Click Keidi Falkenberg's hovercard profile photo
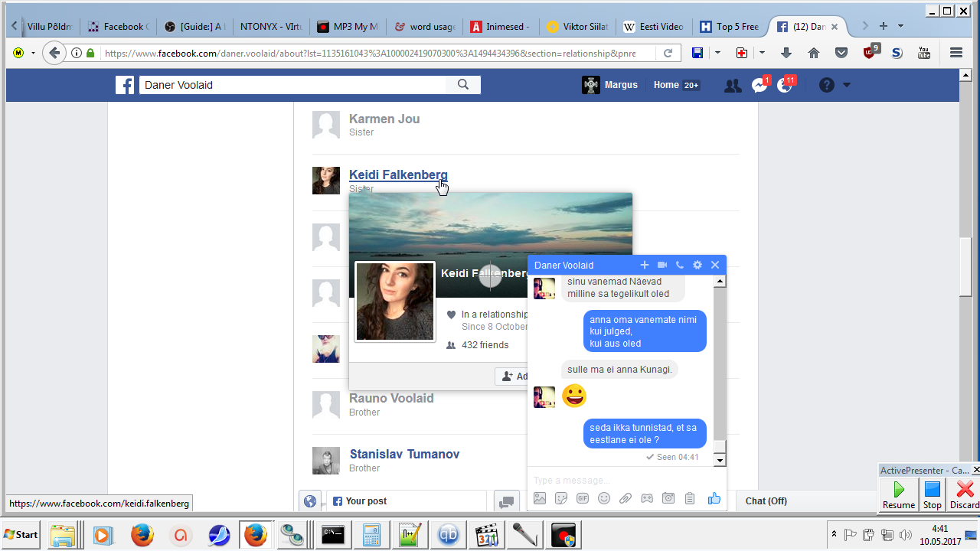Screen dimensions: 980x551 click(x=395, y=302)
